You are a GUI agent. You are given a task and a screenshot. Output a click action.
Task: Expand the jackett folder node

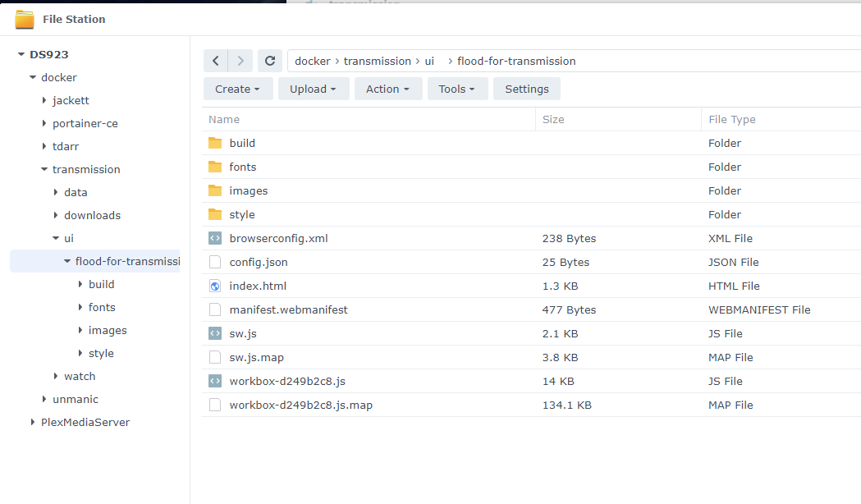pos(45,100)
